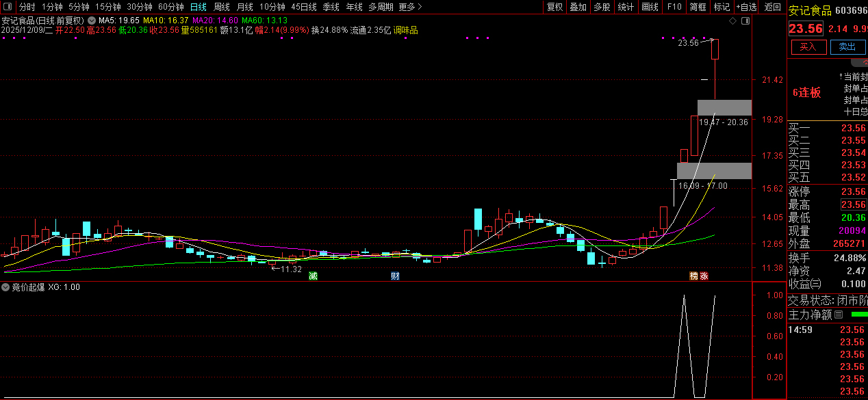The width and height of the screenshot is (868, 400).
Task: Click the 复权 toolbar button
Action: 555,7
